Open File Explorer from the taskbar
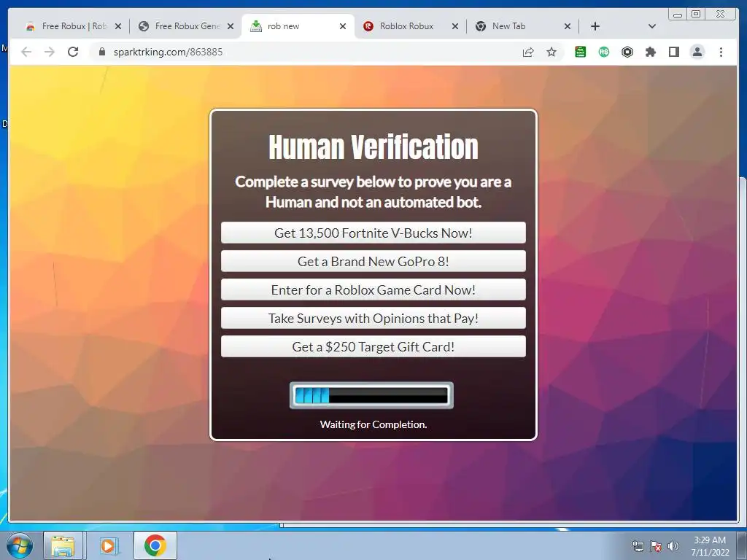The height and width of the screenshot is (560, 747). pyautogui.click(x=63, y=545)
